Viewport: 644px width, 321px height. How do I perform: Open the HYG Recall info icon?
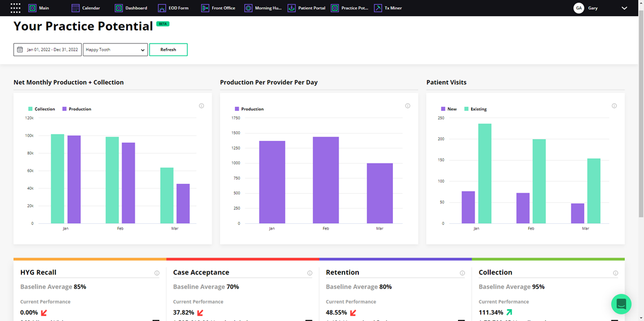coord(157,273)
